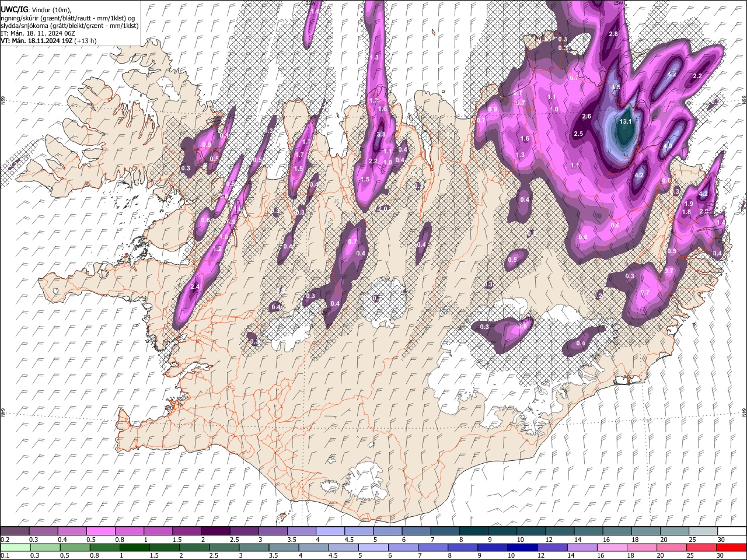Pick the bright pink 0.5–0.8 swatch, upper legend
This screenshot has height=560, width=747.
coord(100,531)
